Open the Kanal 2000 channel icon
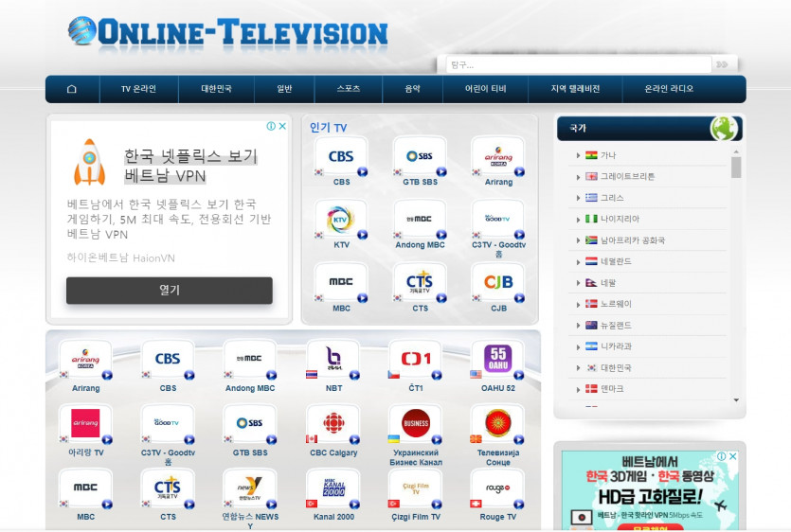Screen dimensions: 791x532 (x=333, y=488)
